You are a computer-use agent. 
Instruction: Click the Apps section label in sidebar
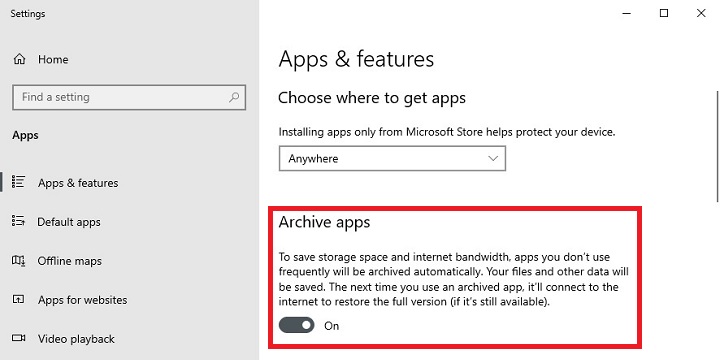click(25, 135)
